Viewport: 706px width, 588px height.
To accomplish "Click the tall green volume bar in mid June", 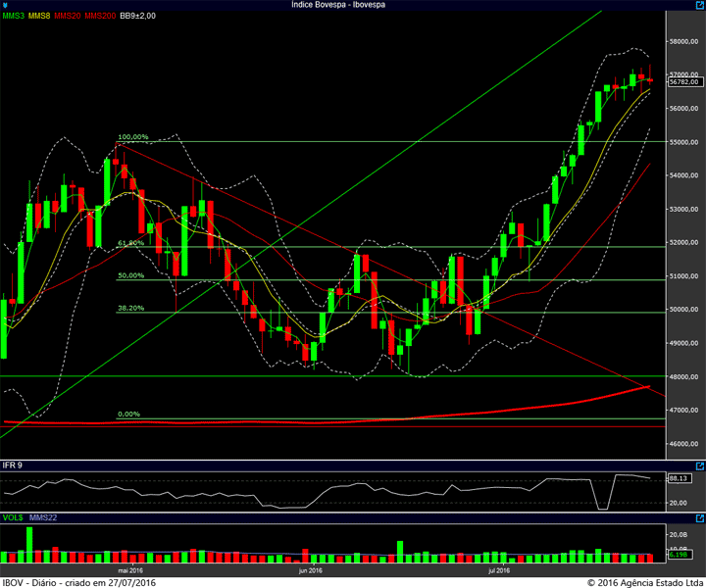I will pyautogui.click(x=400, y=552).
